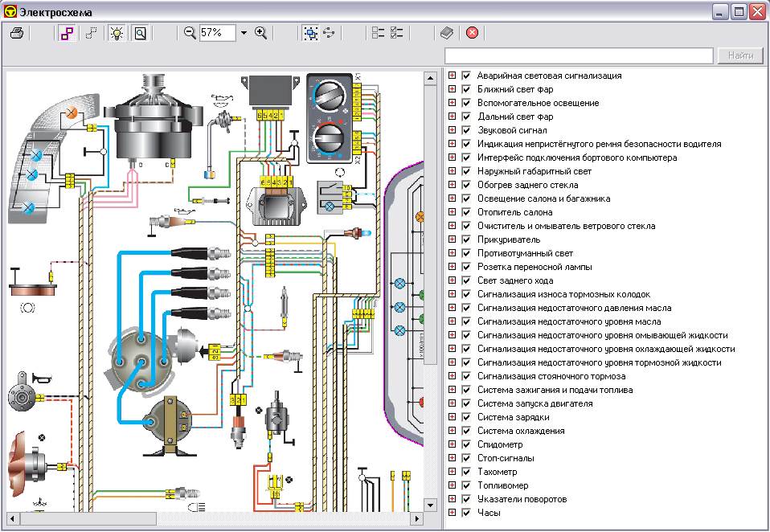Expand the Аварийная световая сигнализация tree node
This screenshot has height=532, width=770.
(452, 76)
